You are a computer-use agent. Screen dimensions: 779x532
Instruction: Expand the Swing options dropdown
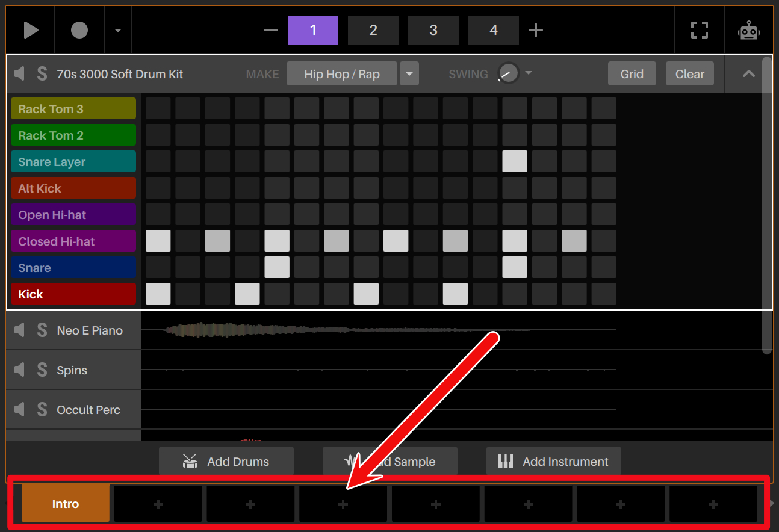529,73
